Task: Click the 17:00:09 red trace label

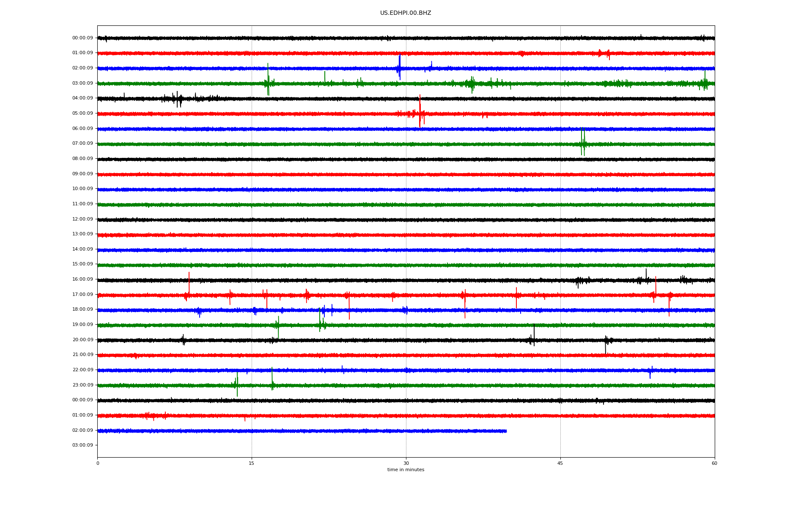Action: click(x=82, y=295)
